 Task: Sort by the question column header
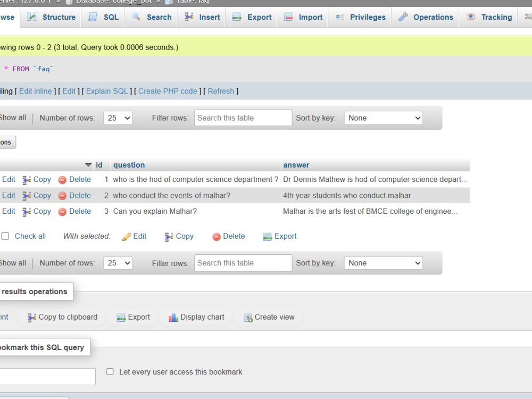[129, 165]
